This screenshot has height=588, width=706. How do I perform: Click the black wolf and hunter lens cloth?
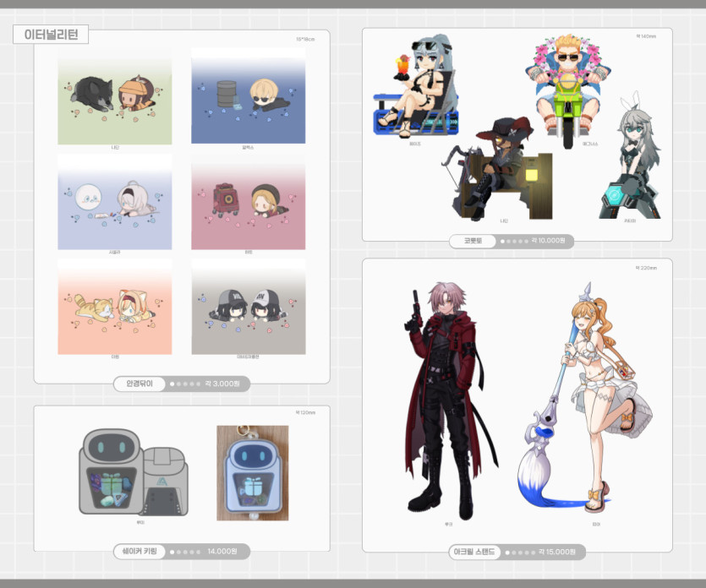114,95
